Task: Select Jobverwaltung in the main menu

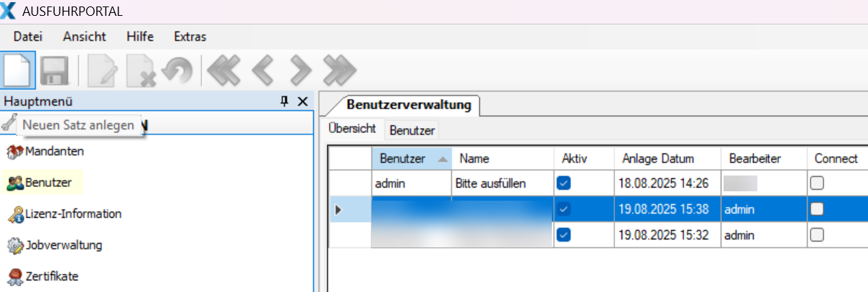Action: pos(63,245)
